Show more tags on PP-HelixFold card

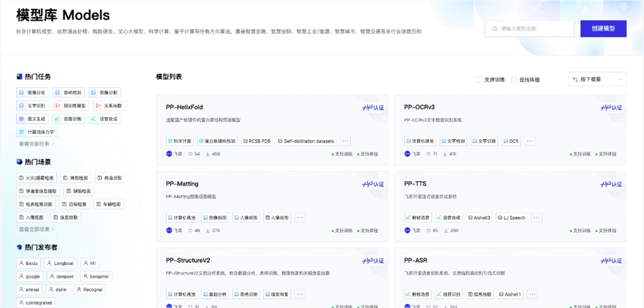coord(345,140)
